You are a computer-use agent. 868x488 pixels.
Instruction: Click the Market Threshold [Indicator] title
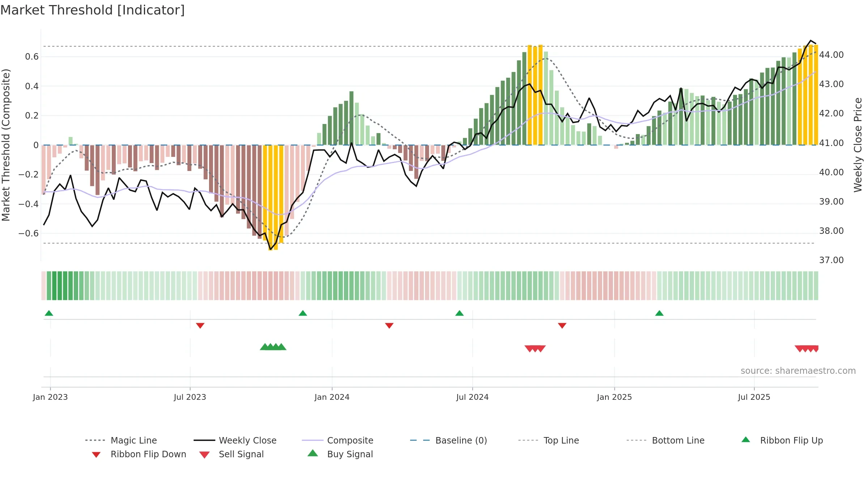click(93, 10)
